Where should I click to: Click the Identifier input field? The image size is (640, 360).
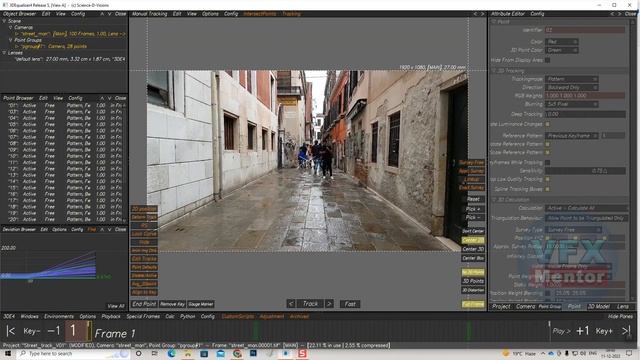[585, 30]
